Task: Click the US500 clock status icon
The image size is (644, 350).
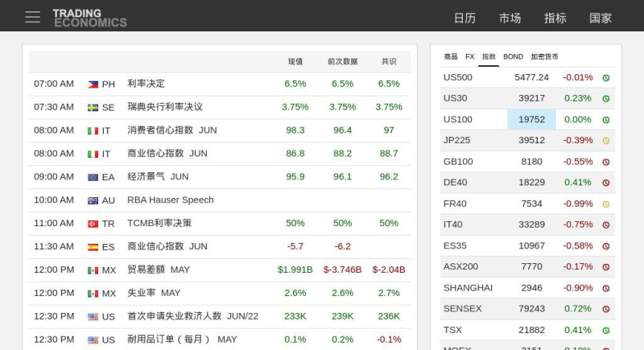Action: pos(606,77)
